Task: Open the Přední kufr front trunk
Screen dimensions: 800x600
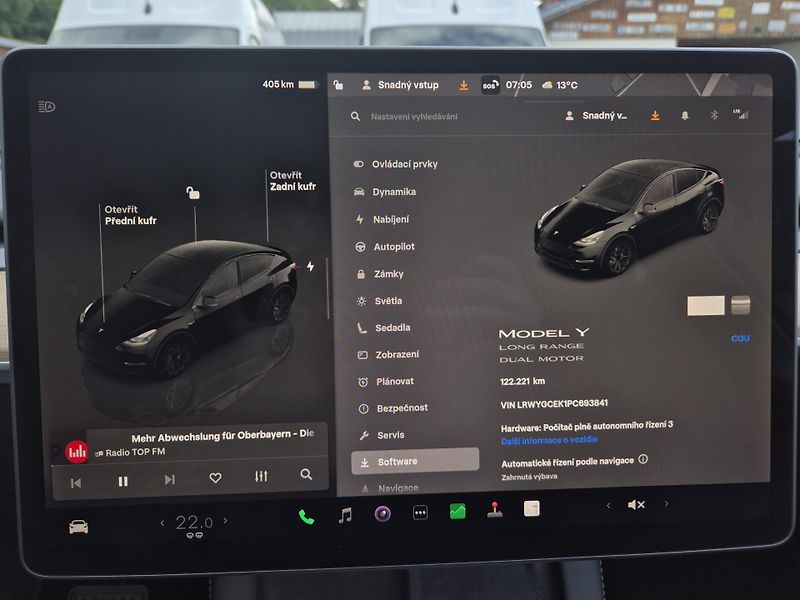Action: 131,215
